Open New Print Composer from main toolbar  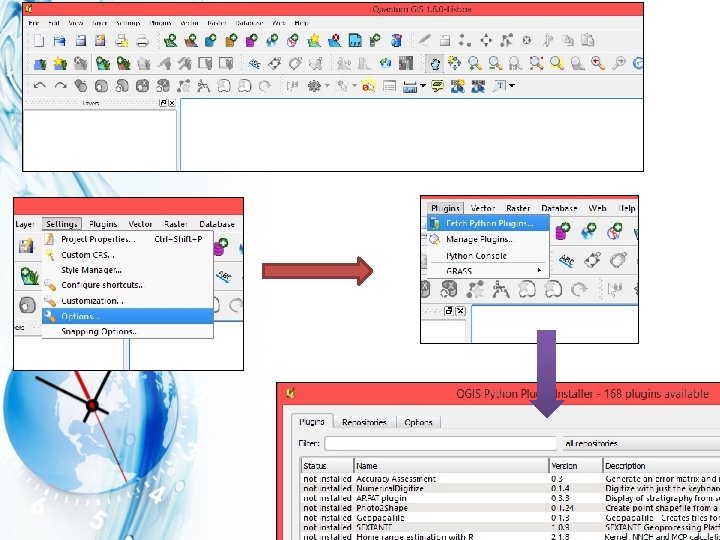(x=122, y=41)
